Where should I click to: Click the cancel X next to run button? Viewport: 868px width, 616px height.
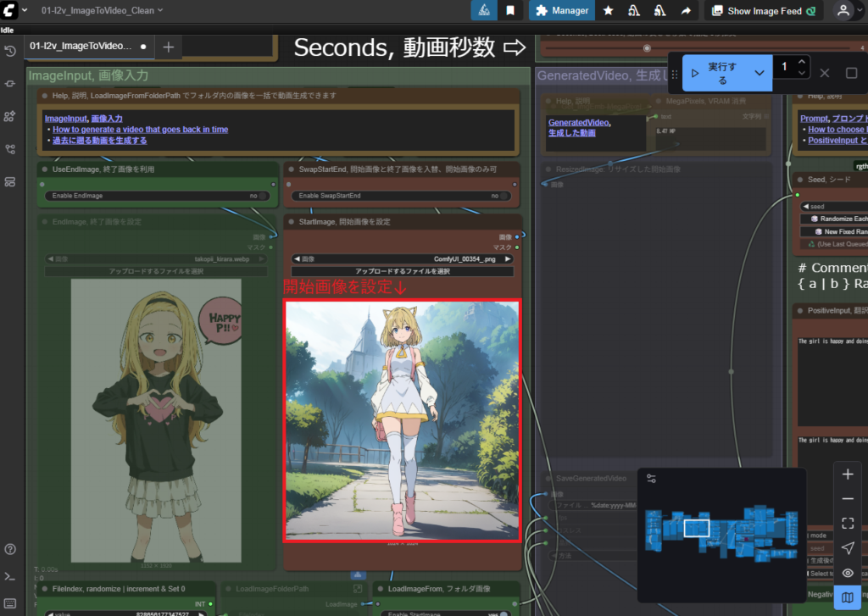click(824, 73)
